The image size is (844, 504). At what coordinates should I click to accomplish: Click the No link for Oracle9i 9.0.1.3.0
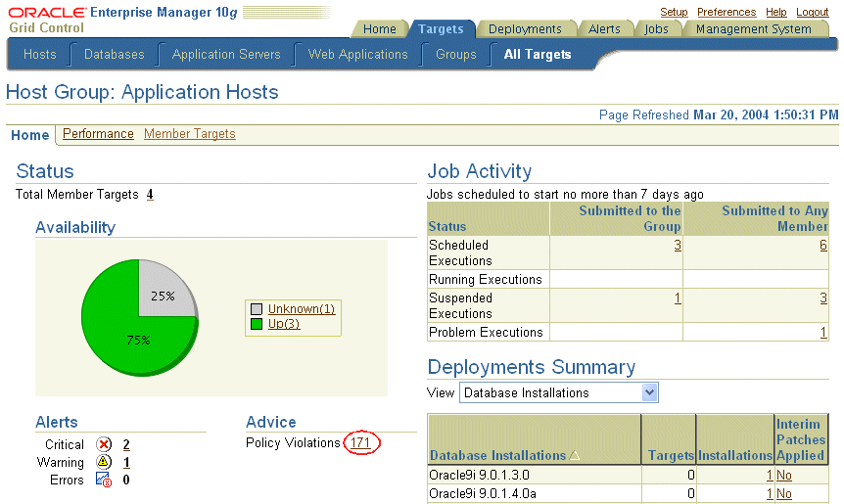[x=783, y=475]
